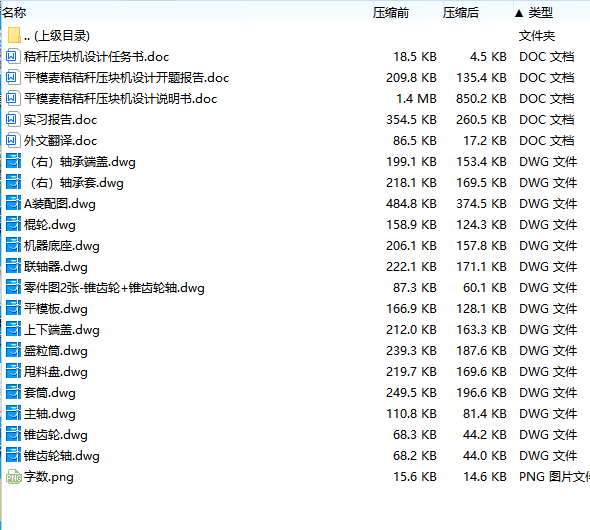This screenshot has width=590, height=530.
Task: Select file 盛粒筒.dwg
Action: click(x=56, y=351)
